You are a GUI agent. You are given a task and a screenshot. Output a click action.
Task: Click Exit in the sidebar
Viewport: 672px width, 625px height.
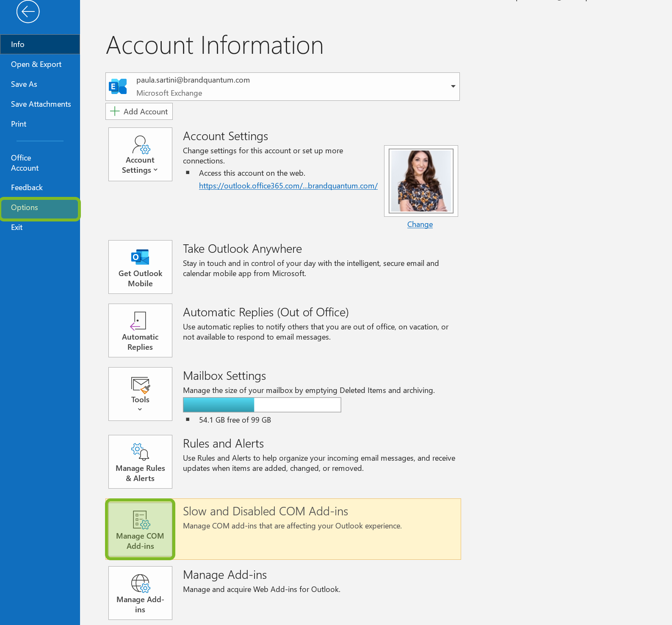(40, 227)
